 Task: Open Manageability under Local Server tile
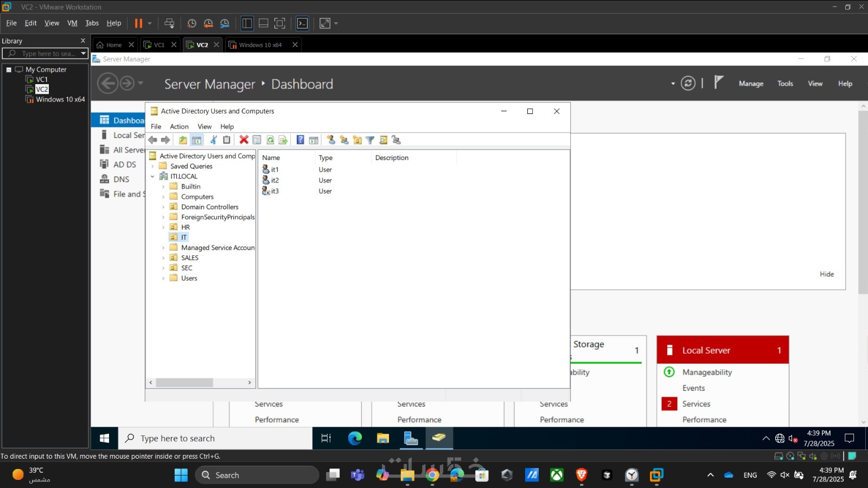click(x=707, y=372)
